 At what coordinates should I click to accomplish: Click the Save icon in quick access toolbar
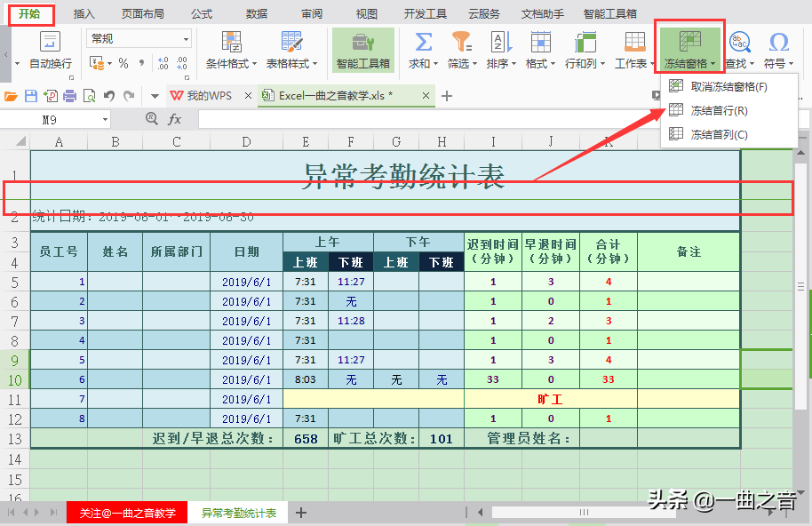[29, 94]
